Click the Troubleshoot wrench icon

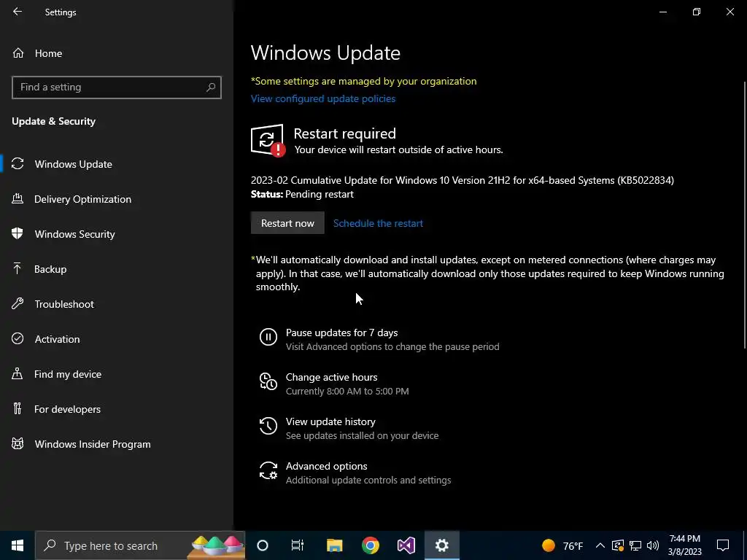coord(18,304)
